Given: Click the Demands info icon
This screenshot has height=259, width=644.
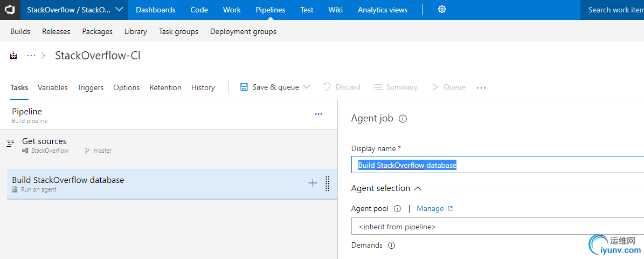Looking at the screenshot, I should (x=391, y=246).
